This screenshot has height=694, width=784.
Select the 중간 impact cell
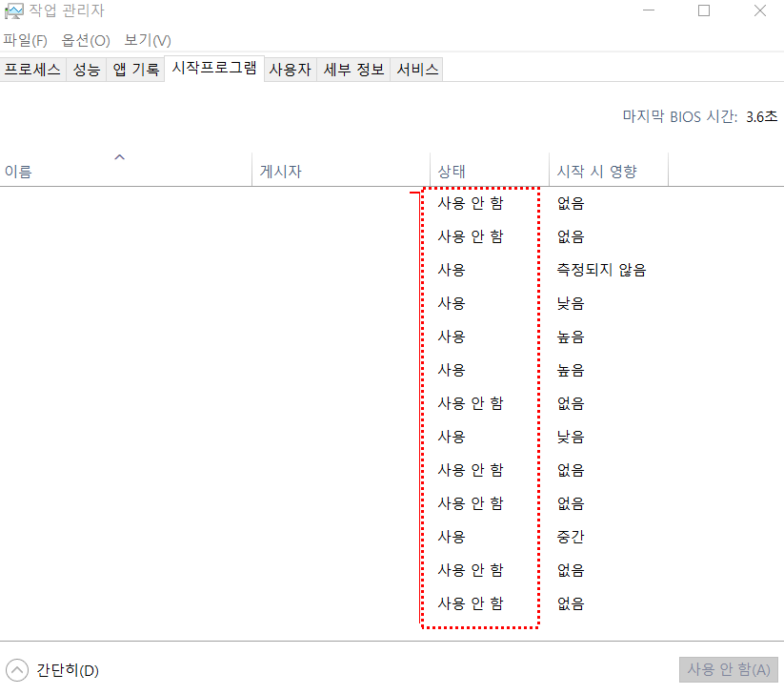click(x=571, y=537)
